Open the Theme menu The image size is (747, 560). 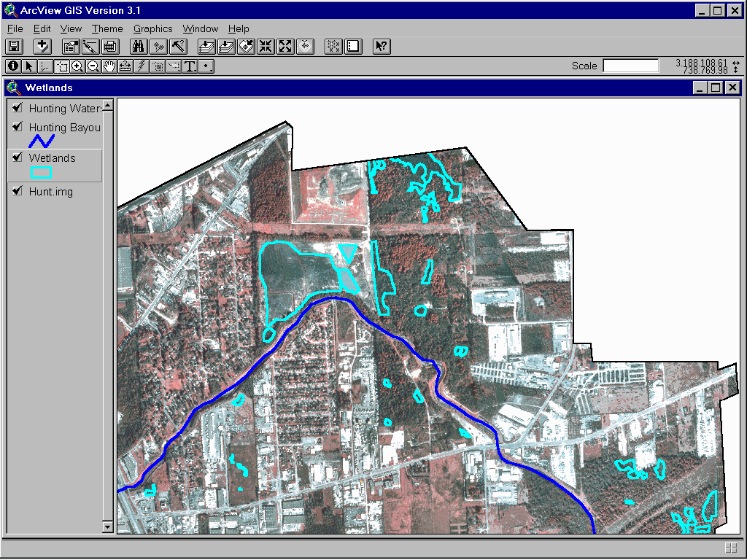coord(107,28)
